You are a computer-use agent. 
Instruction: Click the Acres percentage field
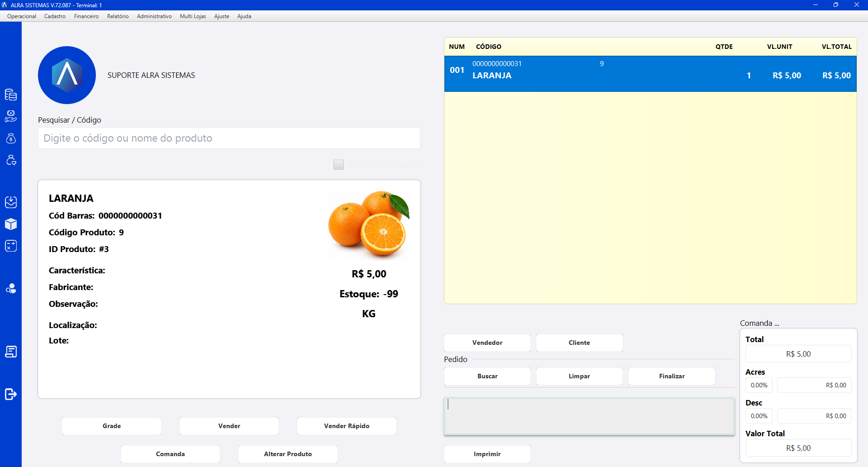759,385
